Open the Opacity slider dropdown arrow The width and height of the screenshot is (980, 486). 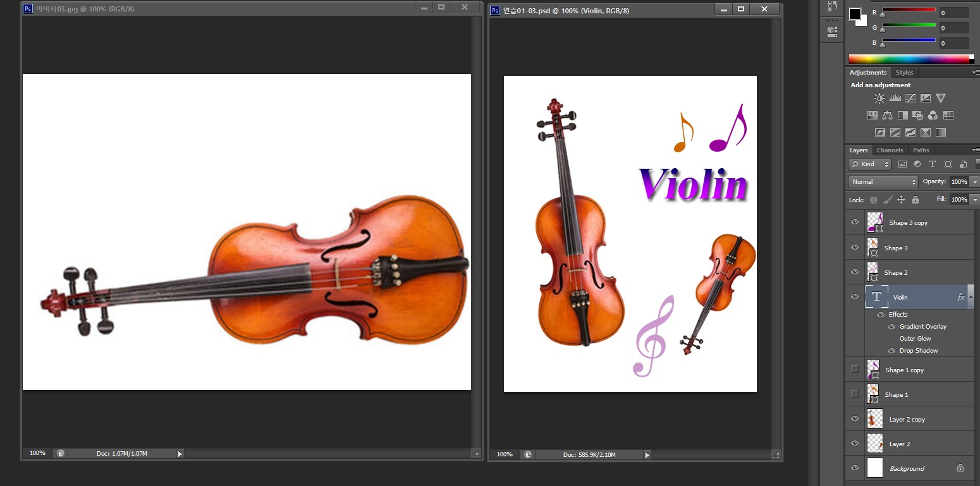coord(974,182)
